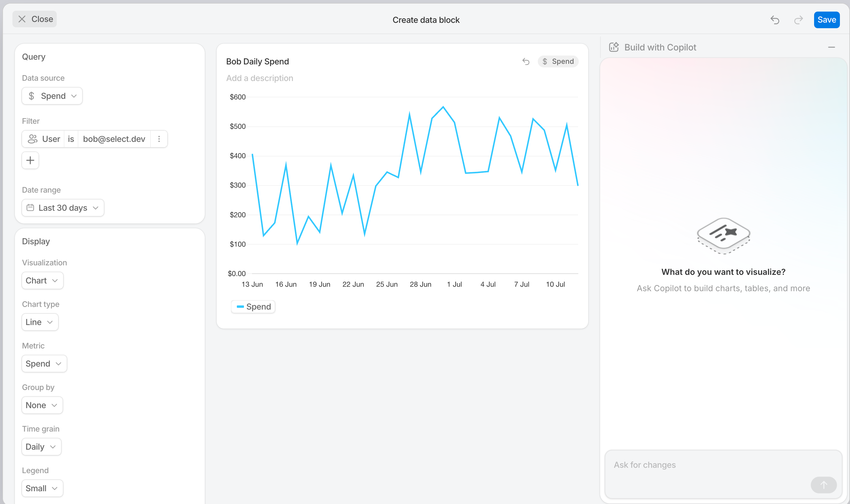Open the Chart type Line dropdown
This screenshot has height=504, width=850.
[x=40, y=322]
